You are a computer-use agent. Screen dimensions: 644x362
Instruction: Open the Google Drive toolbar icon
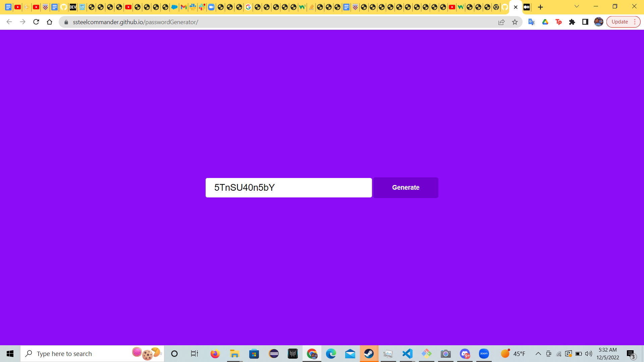pos(545,22)
